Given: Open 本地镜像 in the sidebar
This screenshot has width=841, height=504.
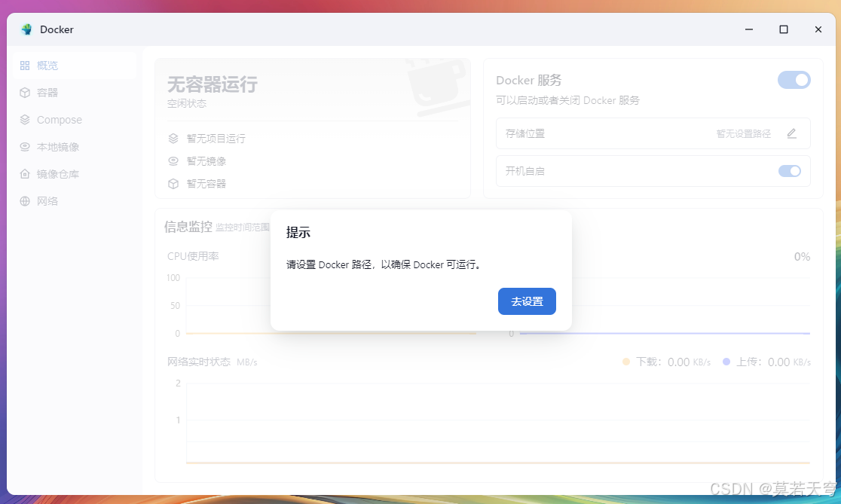Looking at the screenshot, I should click(x=74, y=147).
